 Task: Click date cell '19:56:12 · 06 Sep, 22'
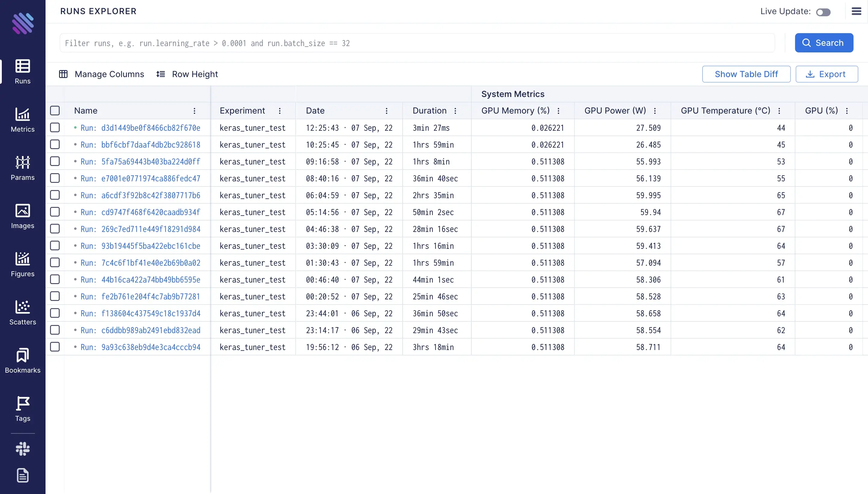coord(349,347)
